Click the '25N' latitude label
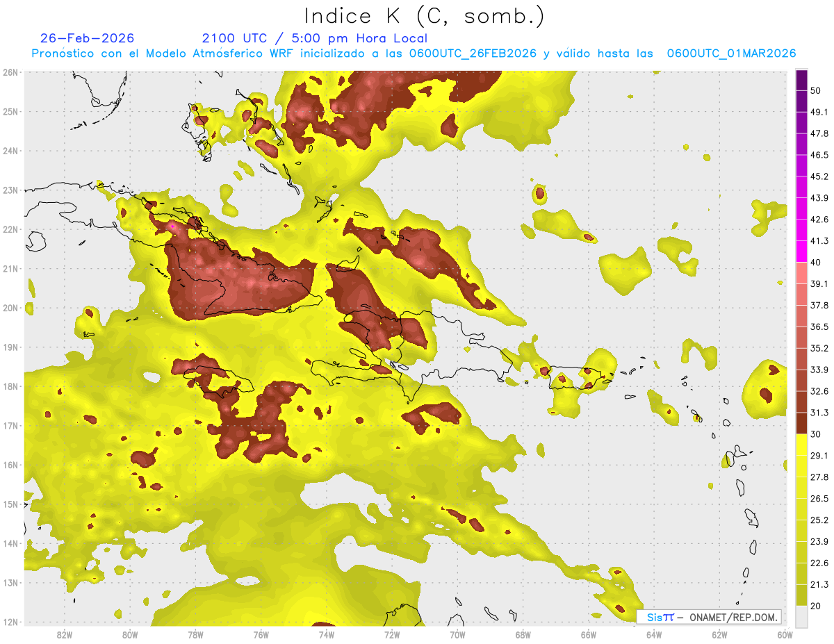The height and width of the screenshot is (644, 834). 10,111
